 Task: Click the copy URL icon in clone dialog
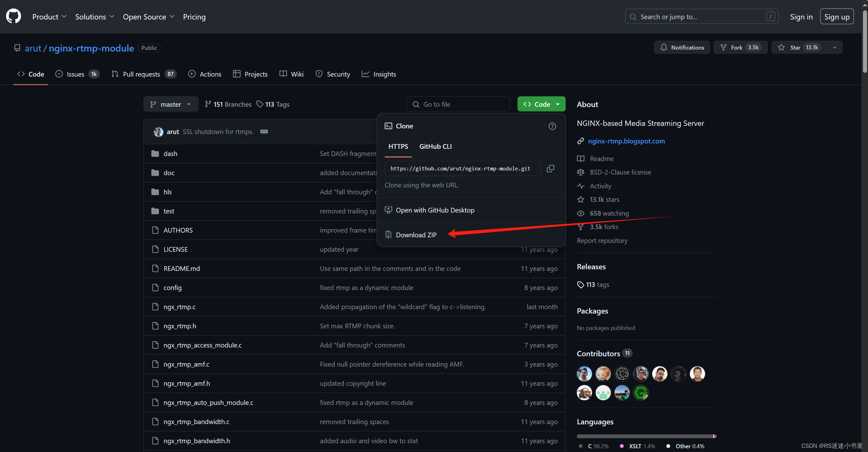point(550,168)
